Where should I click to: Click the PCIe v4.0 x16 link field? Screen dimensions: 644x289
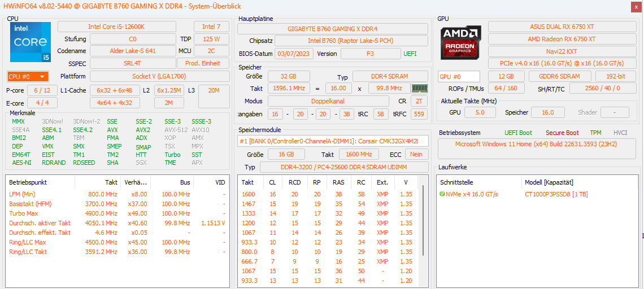(x=562, y=64)
